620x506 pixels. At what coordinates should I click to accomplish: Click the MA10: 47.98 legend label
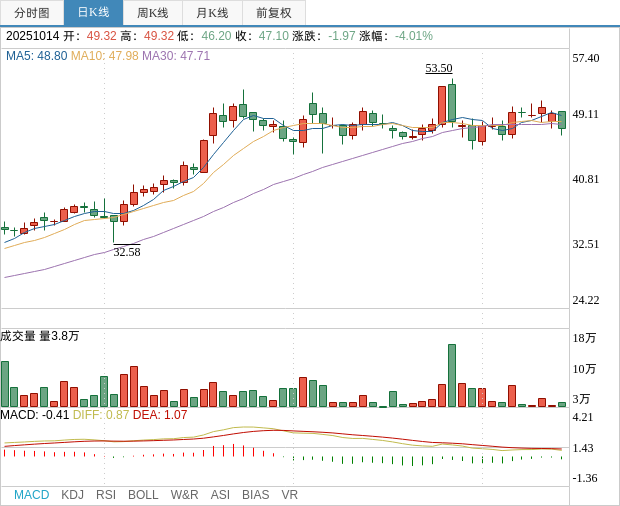pos(104,56)
